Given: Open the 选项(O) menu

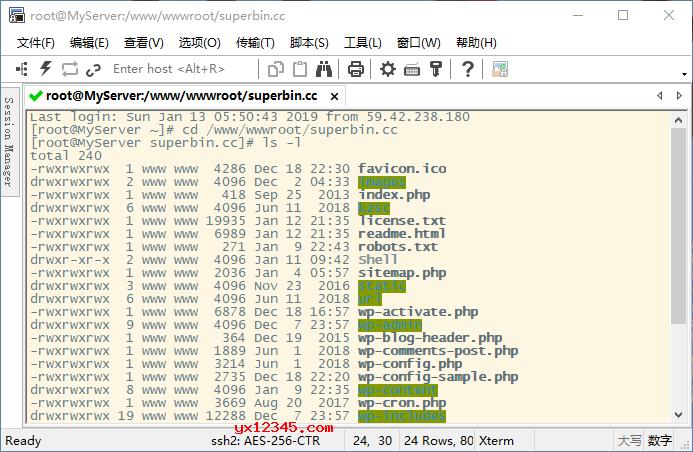Looking at the screenshot, I should [199, 43].
